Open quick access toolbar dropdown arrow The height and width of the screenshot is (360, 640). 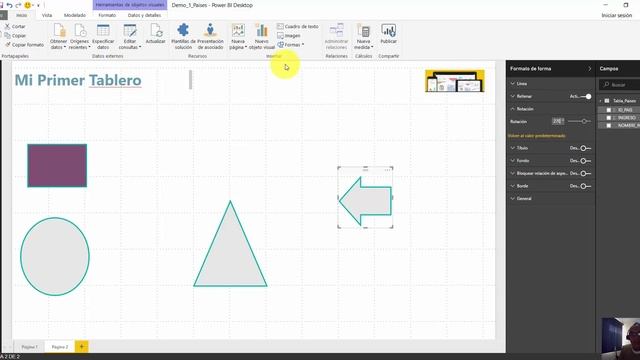click(x=38, y=6)
